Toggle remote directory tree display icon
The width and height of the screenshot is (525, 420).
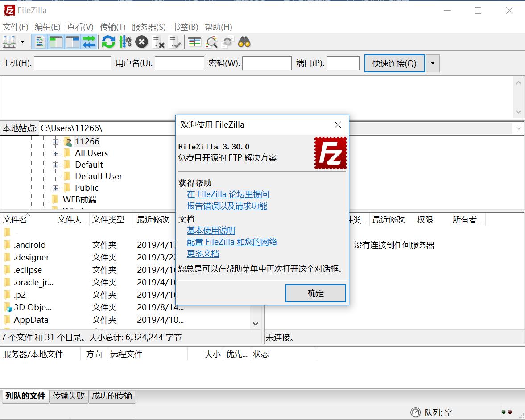click(x=72, y=42)
